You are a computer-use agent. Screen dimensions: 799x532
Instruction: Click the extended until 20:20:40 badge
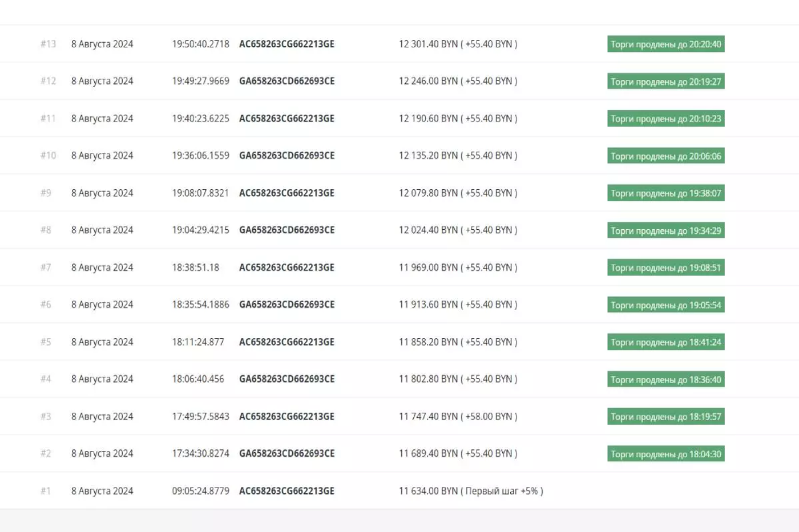[666, 44]
